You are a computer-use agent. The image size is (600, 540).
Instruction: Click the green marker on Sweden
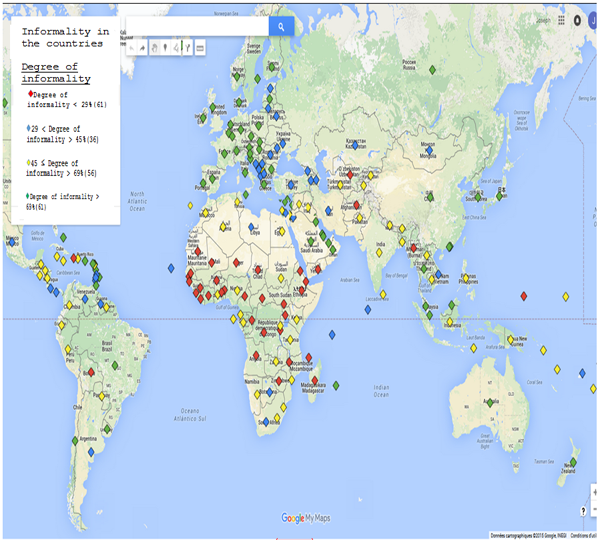(x=258, y=79)
